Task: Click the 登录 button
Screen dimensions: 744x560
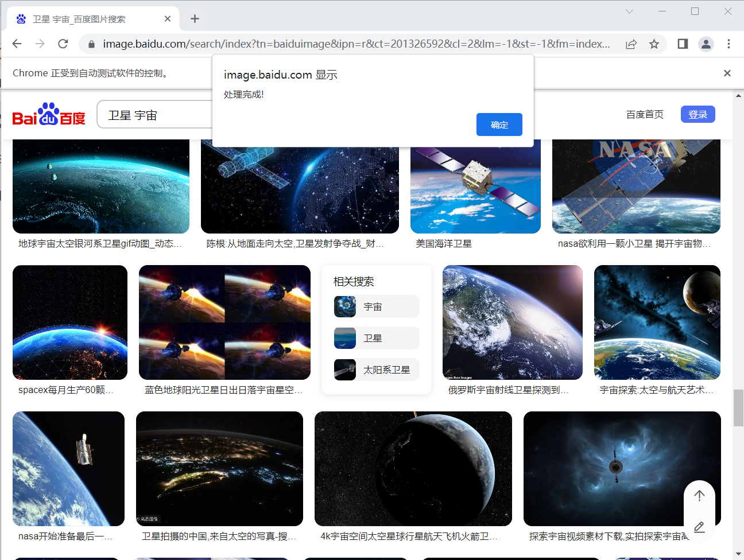Action: point(698,114)
